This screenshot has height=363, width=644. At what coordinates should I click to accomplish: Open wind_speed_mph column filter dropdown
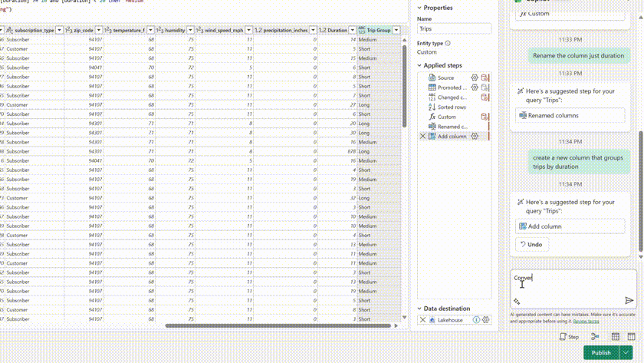(248, 30)
